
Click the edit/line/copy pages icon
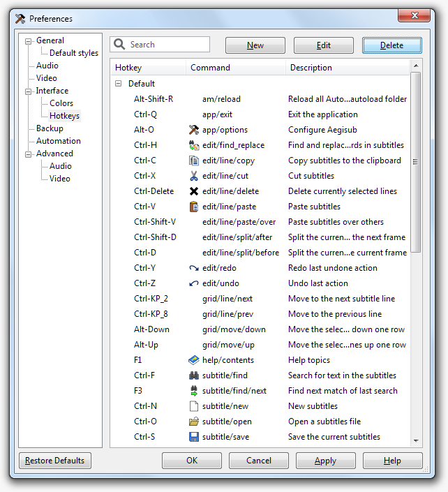pos(194,161)
